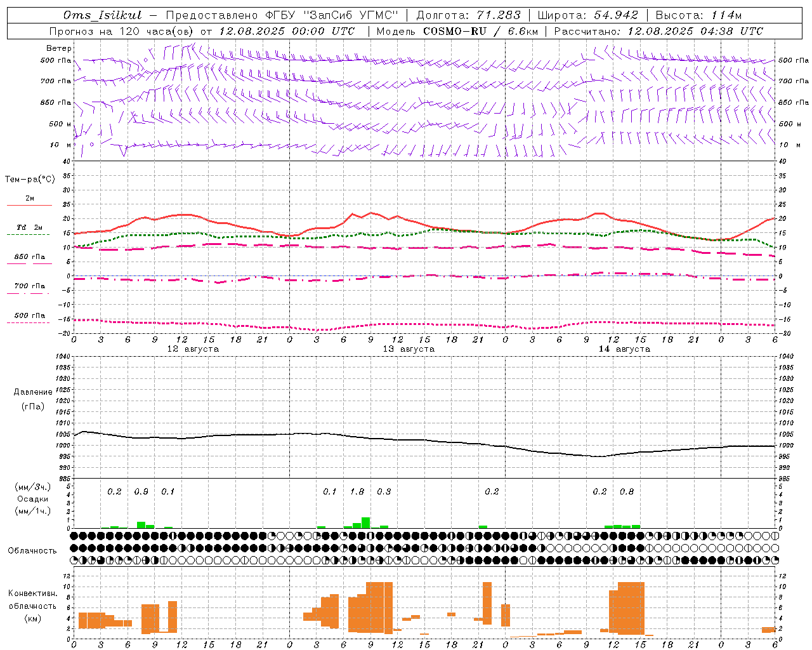The width and height of the screenshot is (812, 650).
Task: Click the Облачность cloud cover label
Action: click(32, 551)
